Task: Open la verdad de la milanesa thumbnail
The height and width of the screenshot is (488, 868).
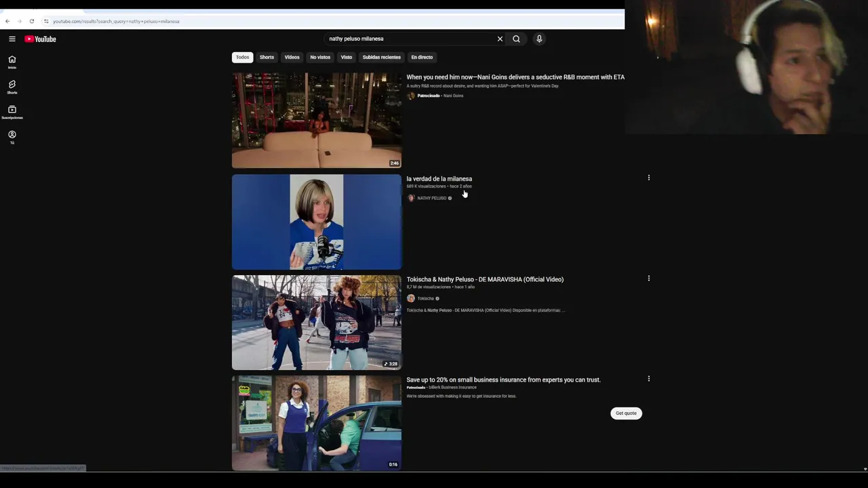Action: pos(317,222)
